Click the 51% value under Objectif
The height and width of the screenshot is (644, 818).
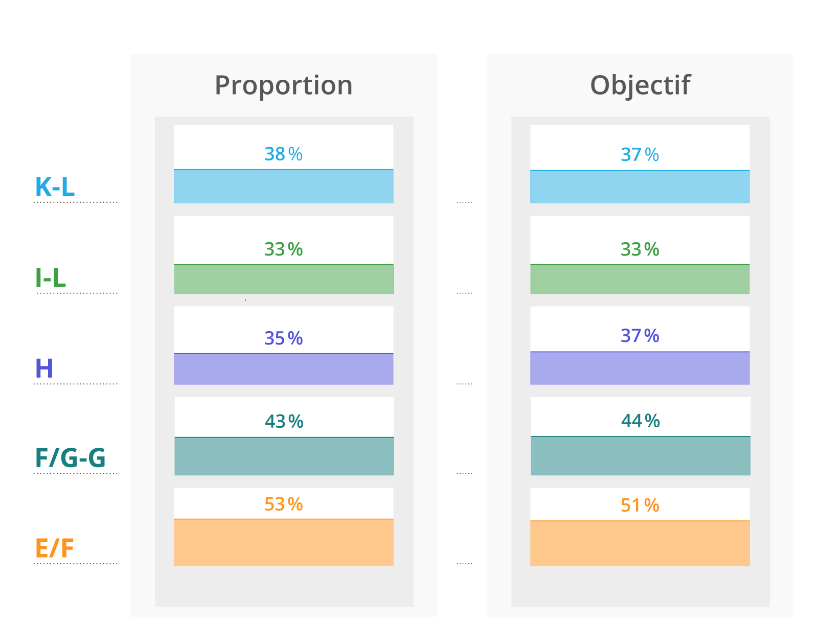[640, 505]
